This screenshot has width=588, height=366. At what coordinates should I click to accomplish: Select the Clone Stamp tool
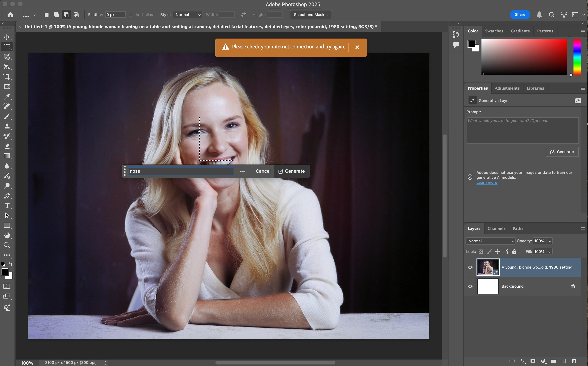click(x=7, y=126)
